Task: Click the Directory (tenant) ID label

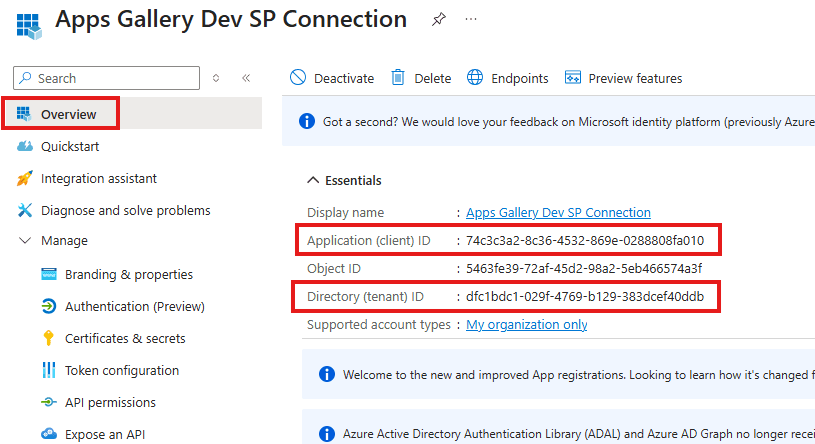Action: (365, 296)
